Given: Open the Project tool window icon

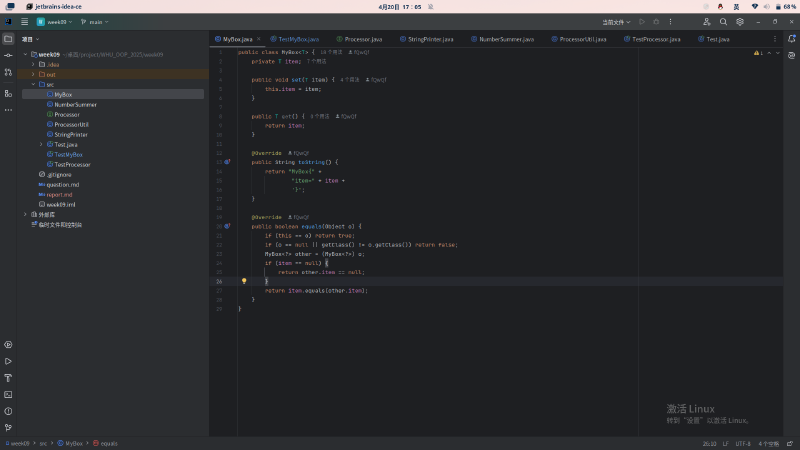Looking at the screenshot, I should coord(8,39).
